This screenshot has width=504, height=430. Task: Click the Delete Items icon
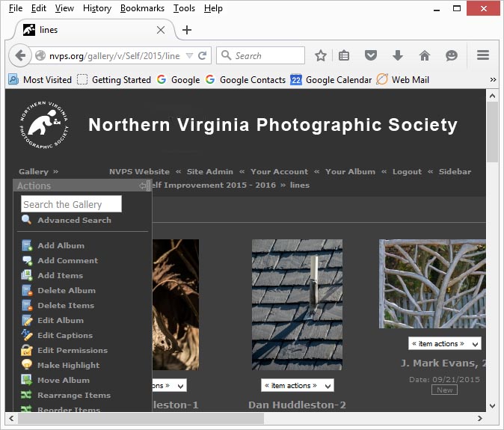tap(27, 305)
